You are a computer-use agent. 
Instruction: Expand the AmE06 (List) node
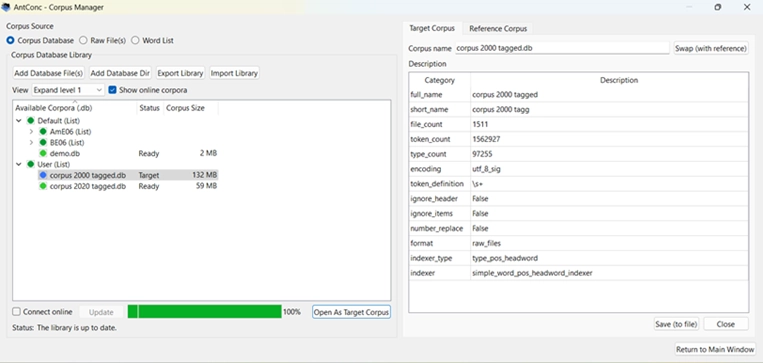click(x=31, y=131)
